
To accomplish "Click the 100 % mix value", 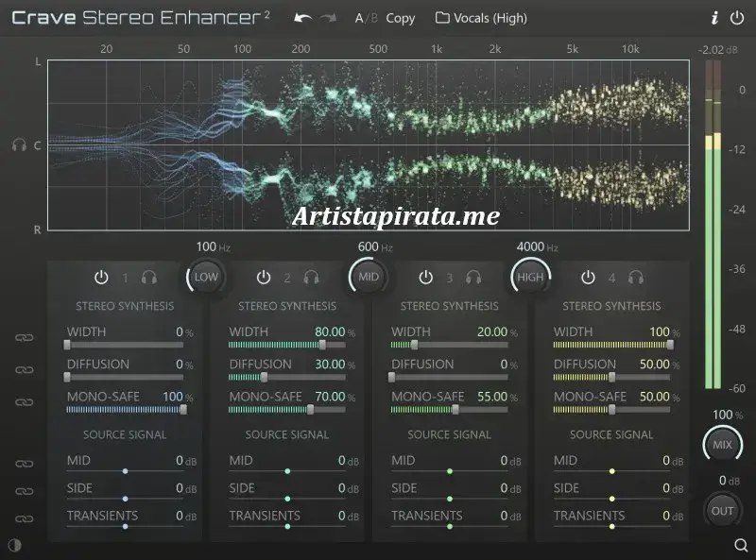I will tap(728, 415).
